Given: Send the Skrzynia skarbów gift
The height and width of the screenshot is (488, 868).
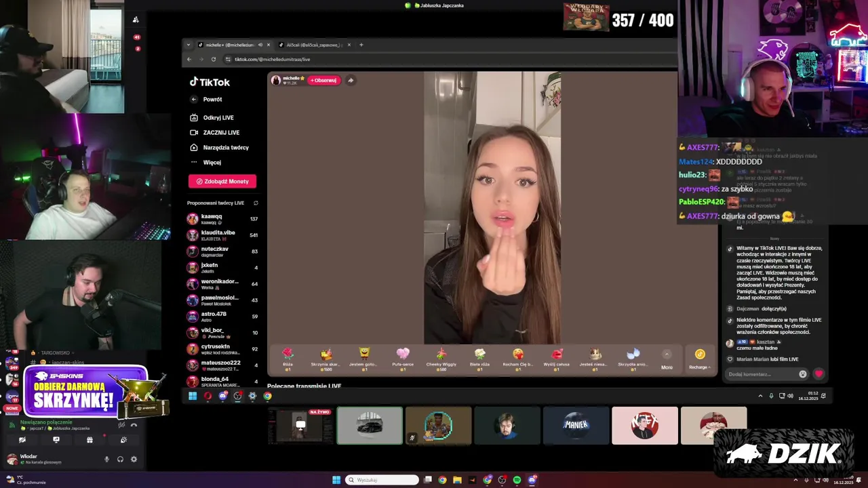Looking at the screenshot, I should point(326,359).
